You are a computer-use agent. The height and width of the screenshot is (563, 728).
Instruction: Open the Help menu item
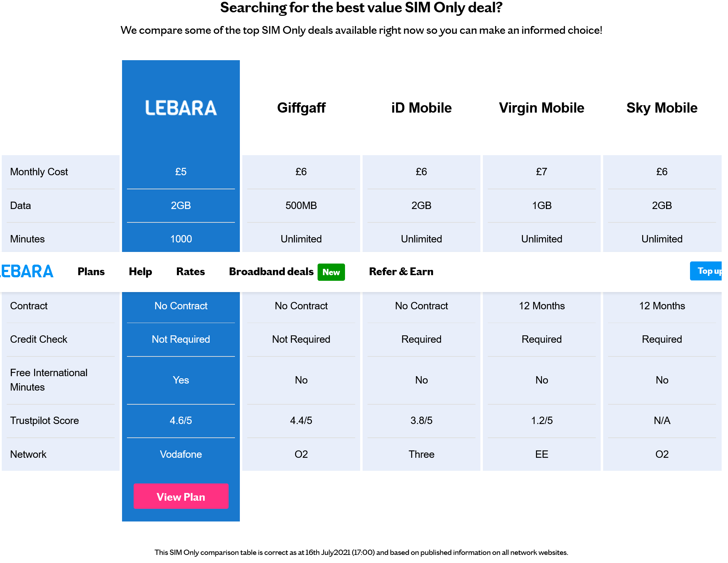(140, 271)
